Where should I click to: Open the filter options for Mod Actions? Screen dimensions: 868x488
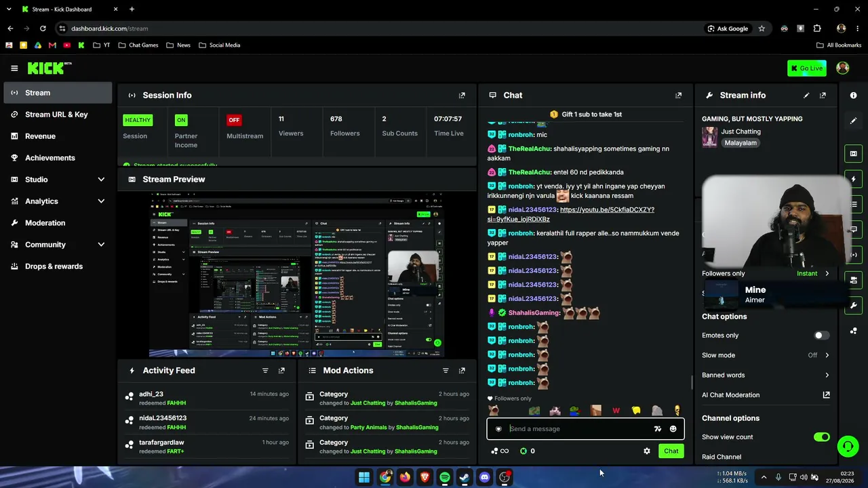click(446, 371)
